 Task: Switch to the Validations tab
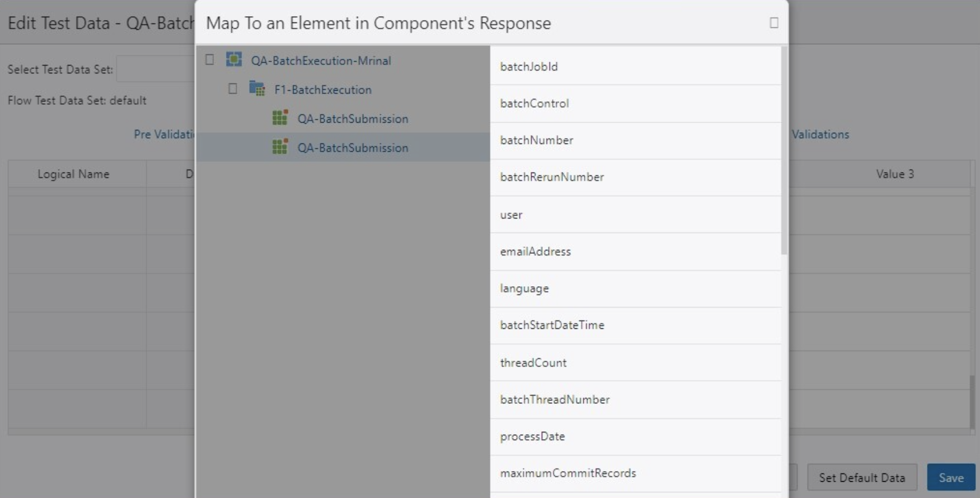[820, 134]
